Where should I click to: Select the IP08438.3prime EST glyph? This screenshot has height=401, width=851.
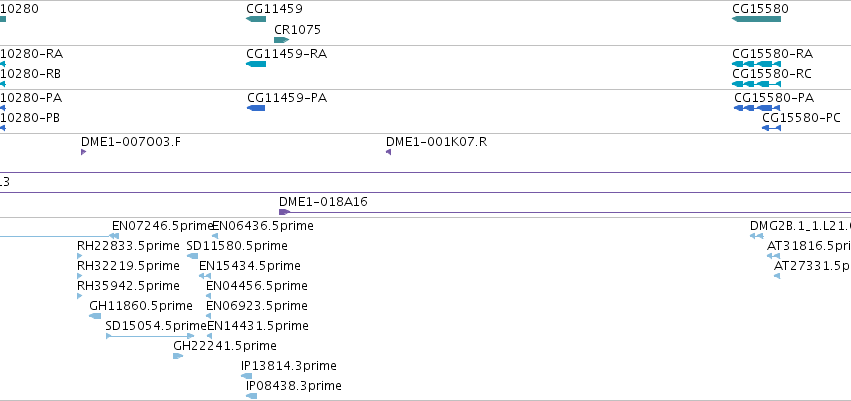[251, 396]
